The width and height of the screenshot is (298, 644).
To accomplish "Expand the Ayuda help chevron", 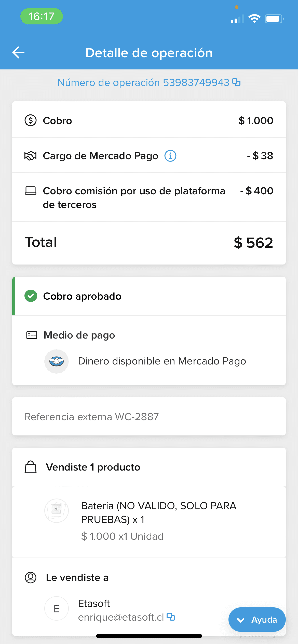I will coord(241,620).
